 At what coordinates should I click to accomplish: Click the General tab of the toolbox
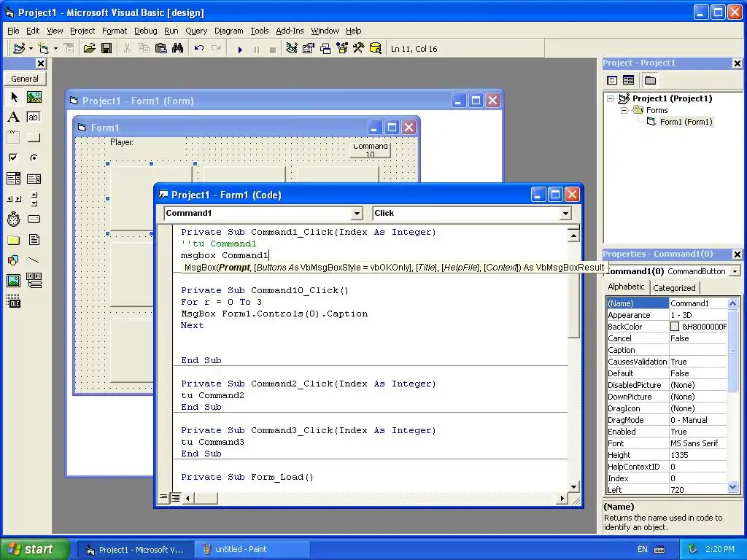click(25, 79)
